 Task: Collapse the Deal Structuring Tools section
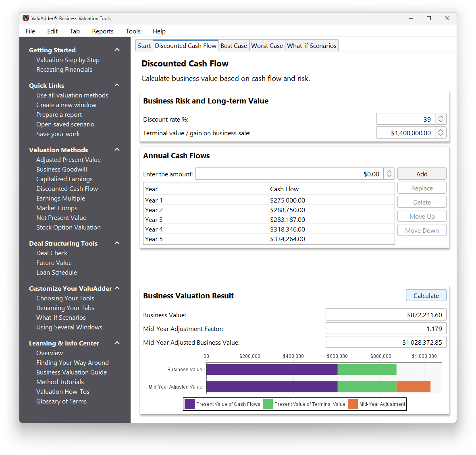(x=117, y=243)
